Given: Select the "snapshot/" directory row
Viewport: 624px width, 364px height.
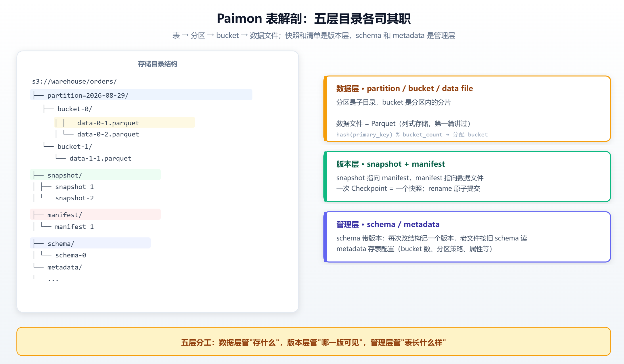Looking at the screenshot, I should [95, 175].
